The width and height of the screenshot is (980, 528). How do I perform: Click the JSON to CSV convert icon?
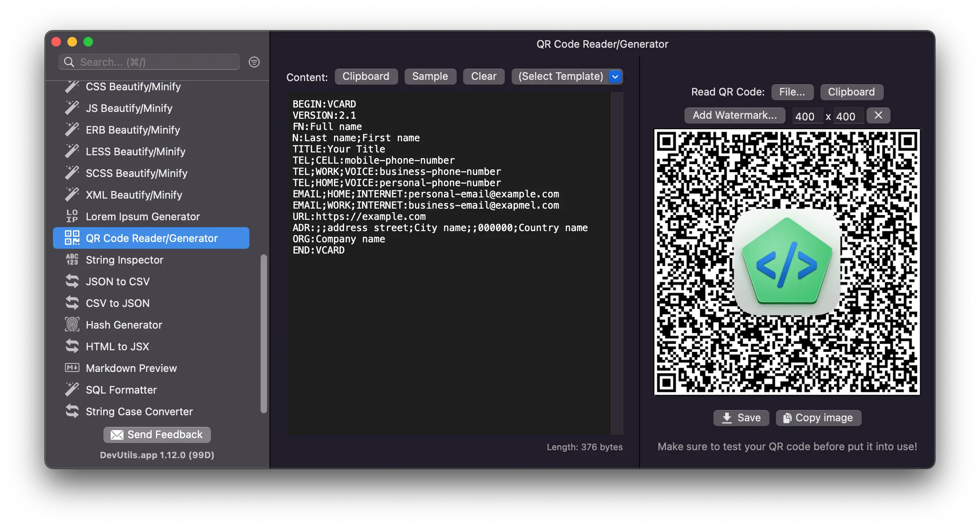coord(72,281)
